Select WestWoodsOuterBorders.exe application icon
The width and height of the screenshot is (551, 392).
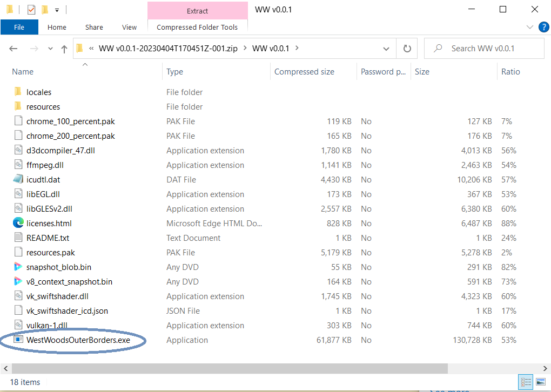18,339
